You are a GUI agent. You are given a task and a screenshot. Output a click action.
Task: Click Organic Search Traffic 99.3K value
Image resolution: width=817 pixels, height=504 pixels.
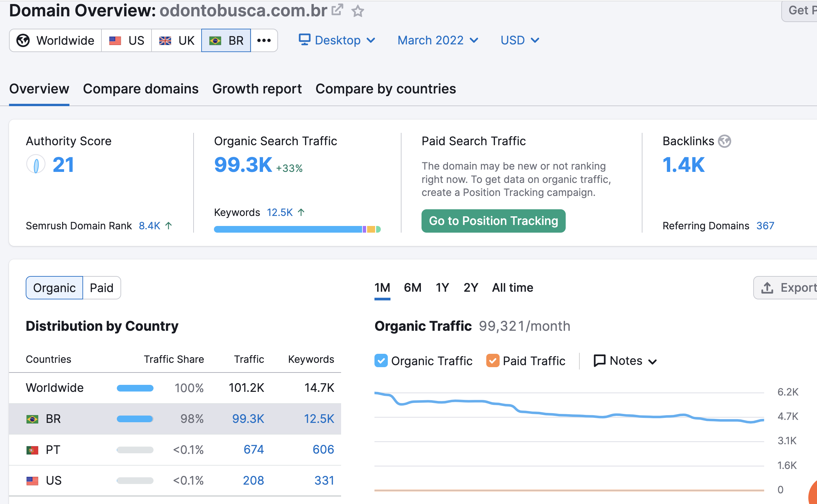pos(243,165)
